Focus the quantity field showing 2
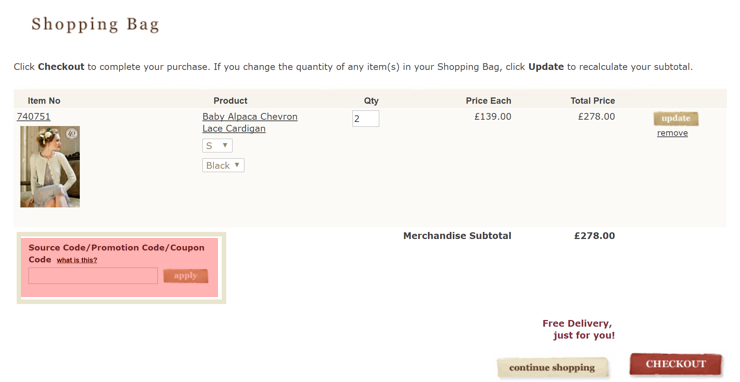 (x=365, y=119)
